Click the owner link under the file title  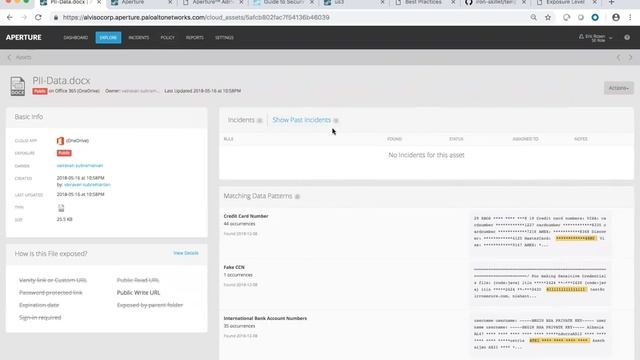point(139,91)
